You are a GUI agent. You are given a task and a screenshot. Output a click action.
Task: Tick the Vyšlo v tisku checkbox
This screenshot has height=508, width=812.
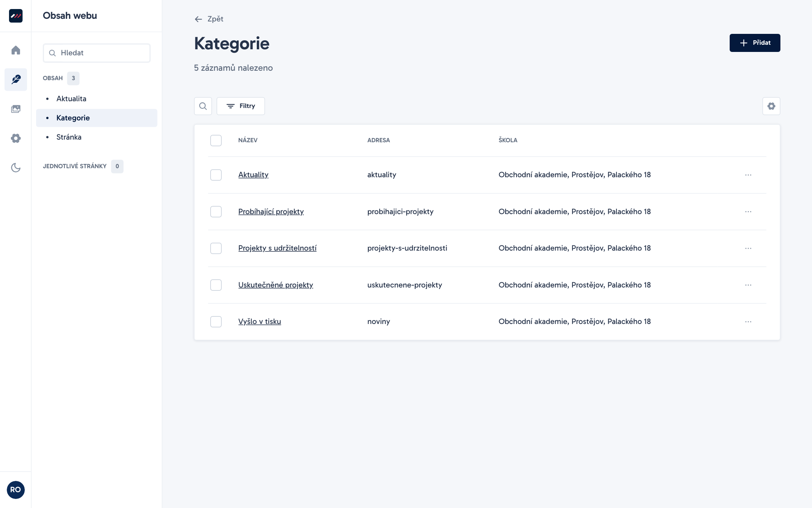coord(216,322)
